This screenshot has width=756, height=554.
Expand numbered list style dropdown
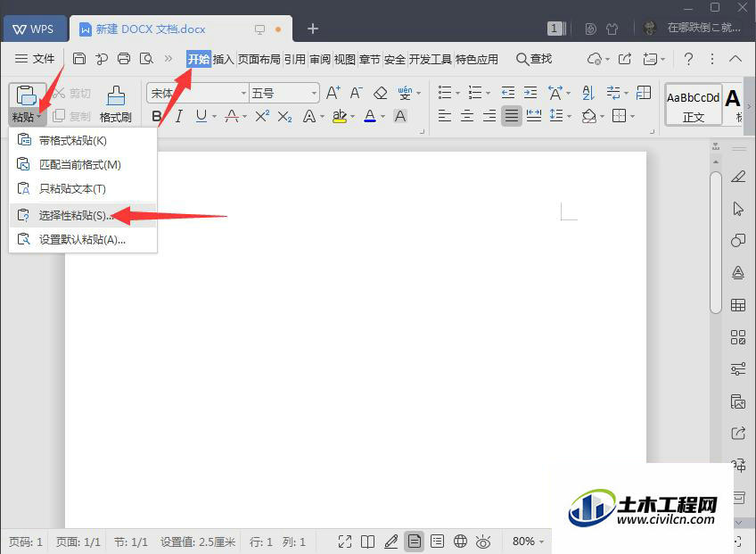[x=488, y=93]
